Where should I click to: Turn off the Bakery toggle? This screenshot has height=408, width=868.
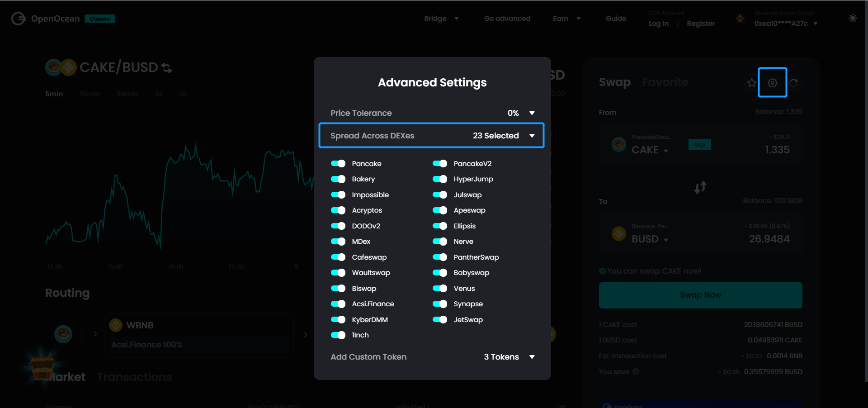click(338, 179)
